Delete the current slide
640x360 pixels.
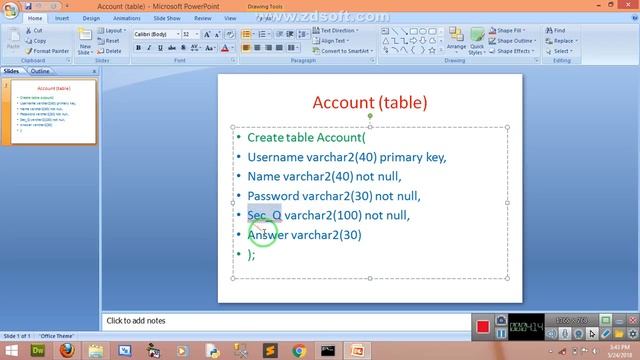[x=109, y=51]
